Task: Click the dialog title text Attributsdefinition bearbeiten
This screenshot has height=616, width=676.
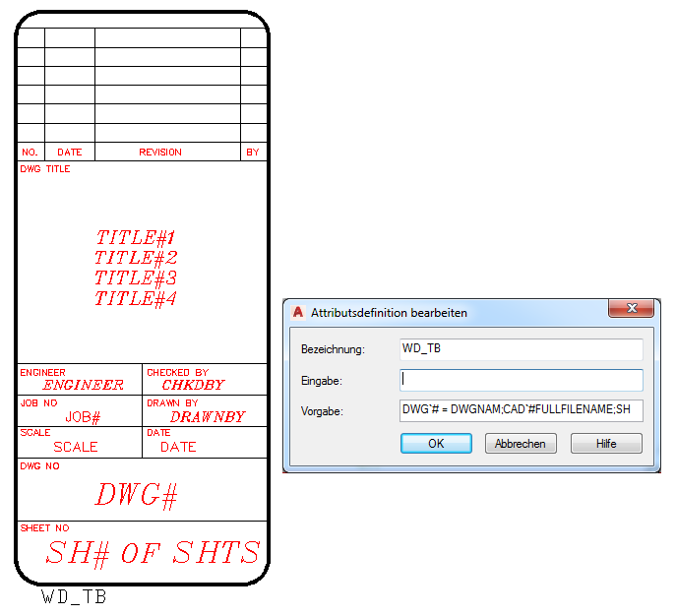Action: 389,313
